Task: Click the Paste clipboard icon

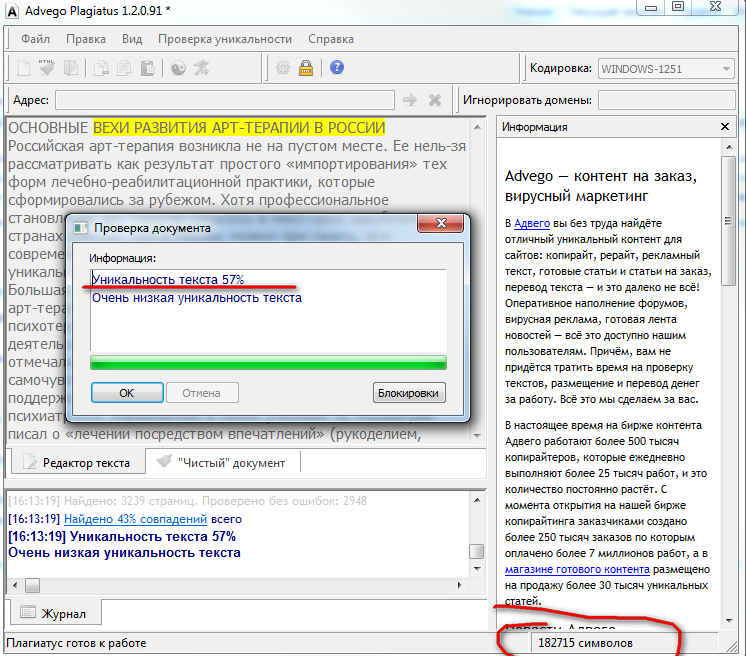Action: (147, 68)
